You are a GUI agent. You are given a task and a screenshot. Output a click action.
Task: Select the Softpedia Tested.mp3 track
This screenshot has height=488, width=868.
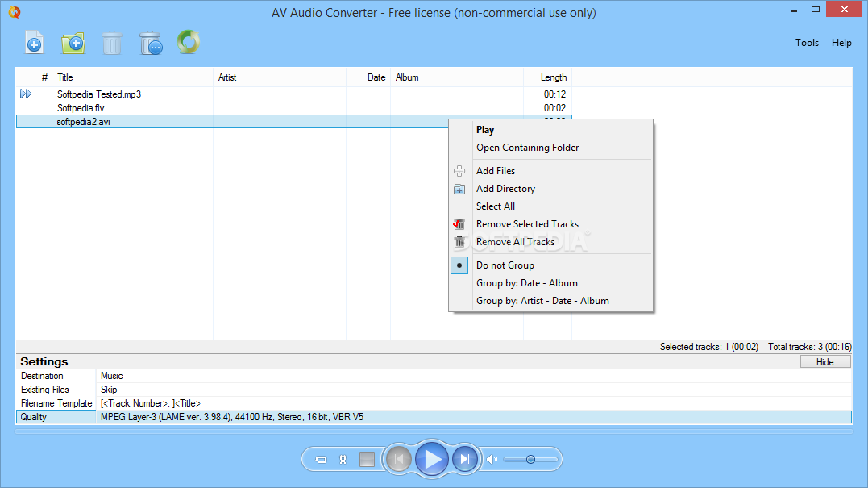tap(99, 94)
